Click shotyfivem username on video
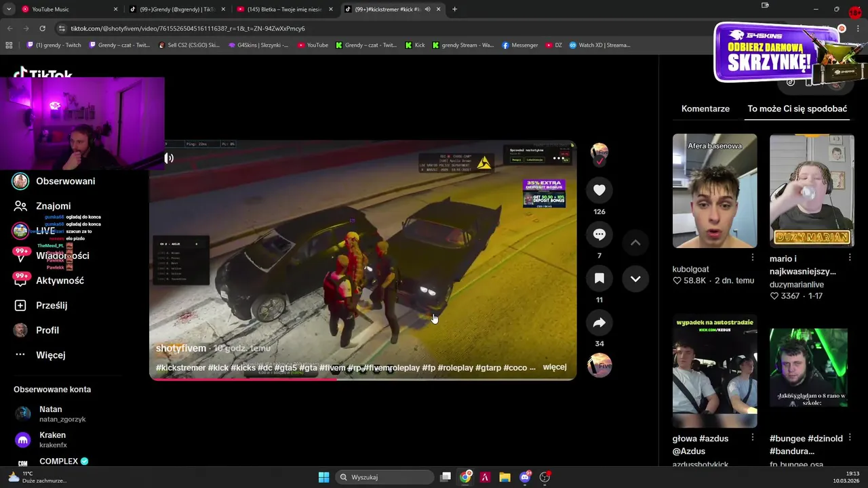This screenshot has width=868, height=488. (181, 348)
